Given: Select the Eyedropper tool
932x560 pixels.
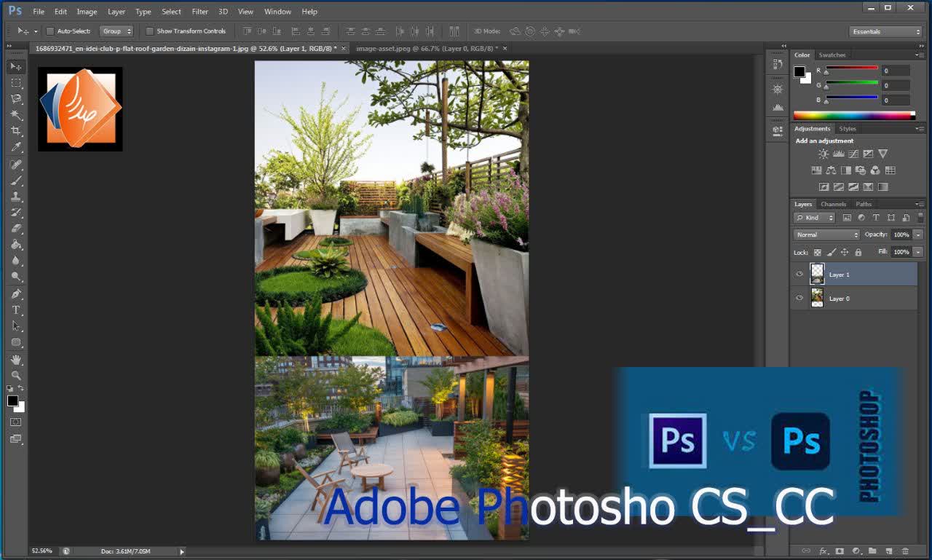Looking at the screenshot, I should [x=16, y=147].
